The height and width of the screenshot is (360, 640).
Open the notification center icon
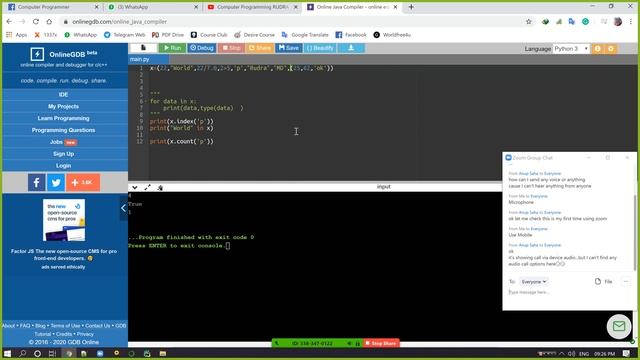click(627, 353)
